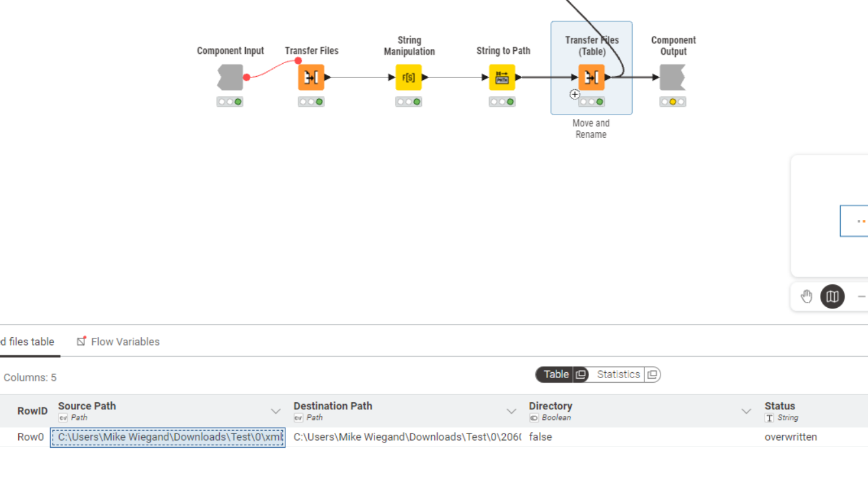
Task: Open Source Path column dropdown
Action: point(276,411)
